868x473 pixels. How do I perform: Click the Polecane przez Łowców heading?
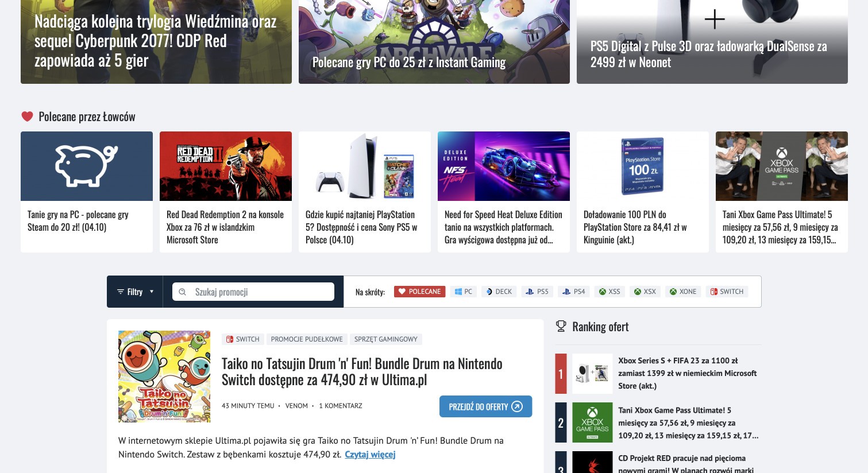(x=87, y=117)
